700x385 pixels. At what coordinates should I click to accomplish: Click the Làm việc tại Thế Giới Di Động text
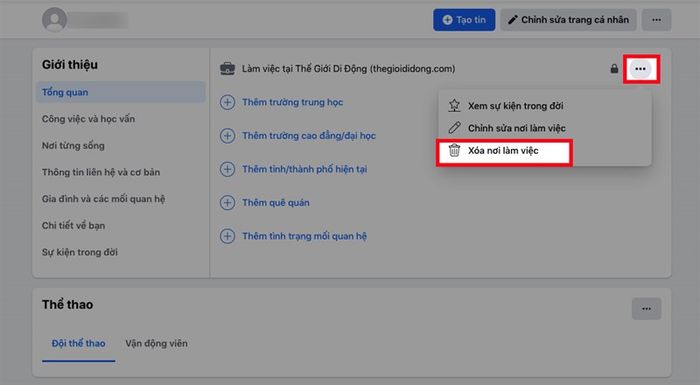(349, 69)
